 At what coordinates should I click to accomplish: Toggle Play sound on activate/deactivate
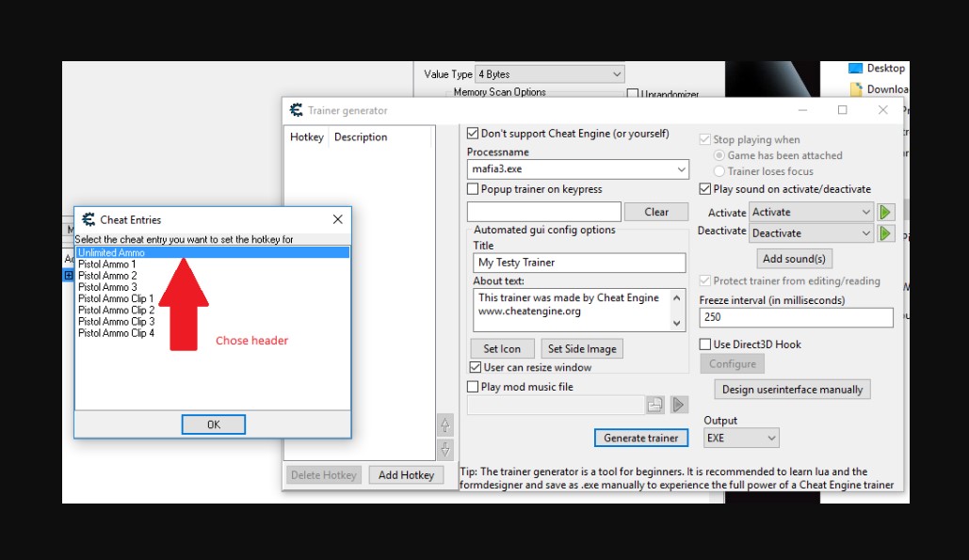(x=704, y=189)
